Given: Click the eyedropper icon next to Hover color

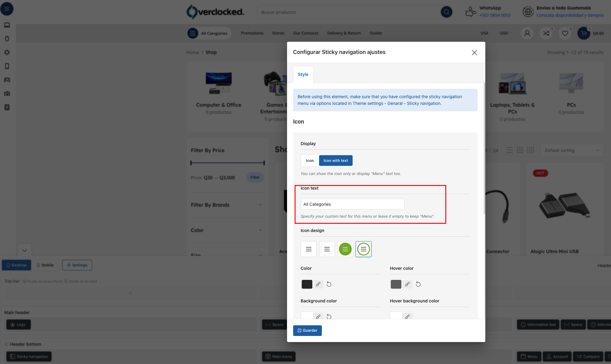Looking at the screenshot, I should (x=407, y=284).
